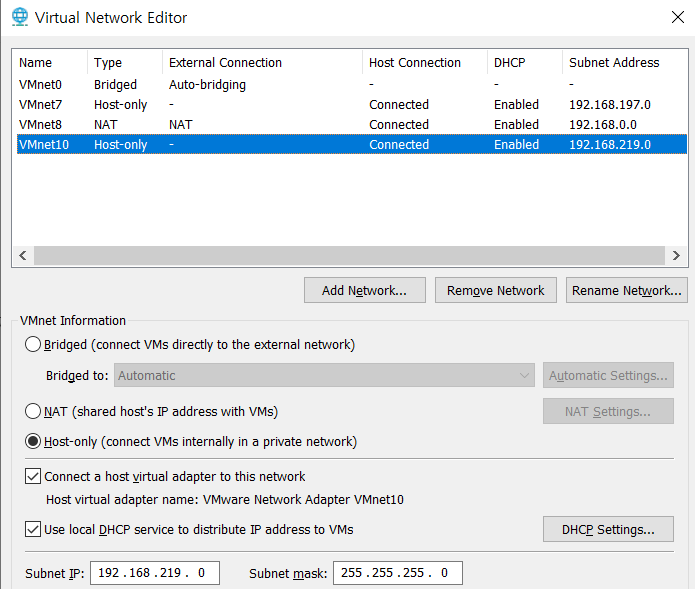Select the VMnet0 network row
This screenshot has width=695, height=589.
coord(352,84)
